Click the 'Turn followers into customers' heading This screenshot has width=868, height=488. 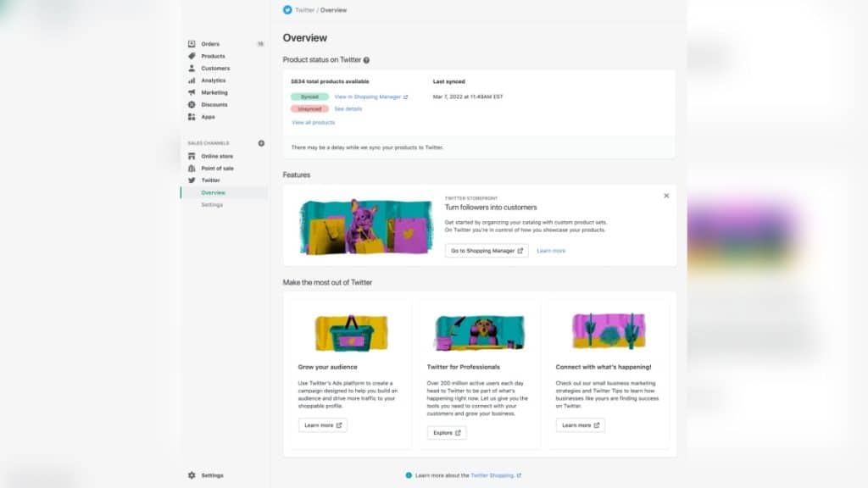[491, 208]
